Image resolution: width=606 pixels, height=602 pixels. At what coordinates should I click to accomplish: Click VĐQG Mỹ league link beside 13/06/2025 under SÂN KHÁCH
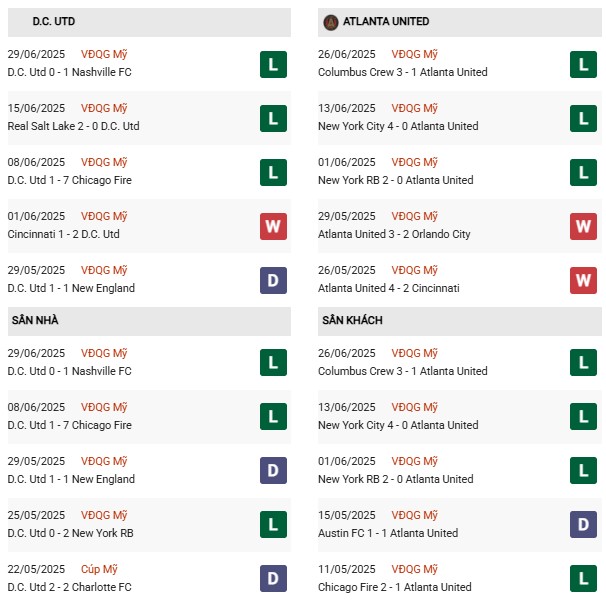click(414, 407)
